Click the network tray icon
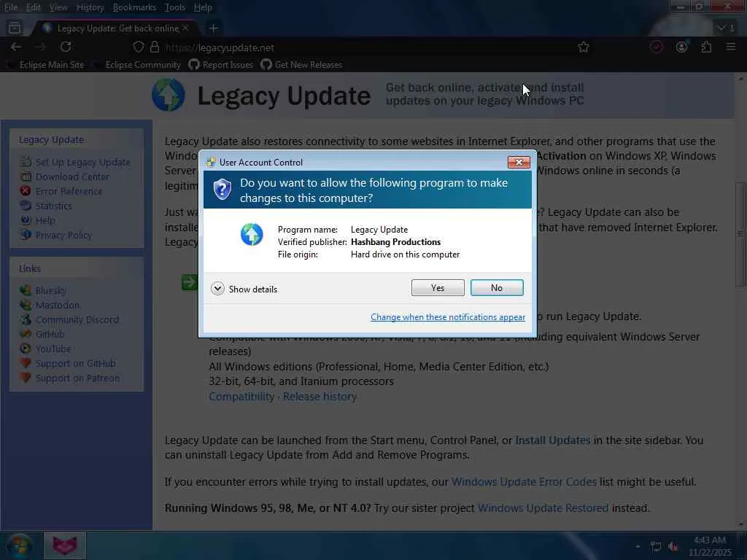This screenshot has height=560, width=747. [x=656, y=547]
